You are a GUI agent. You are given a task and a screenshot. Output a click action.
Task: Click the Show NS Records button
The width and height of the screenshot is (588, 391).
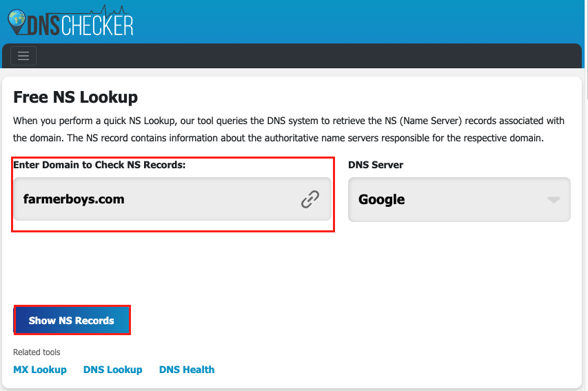coord(72,321)
